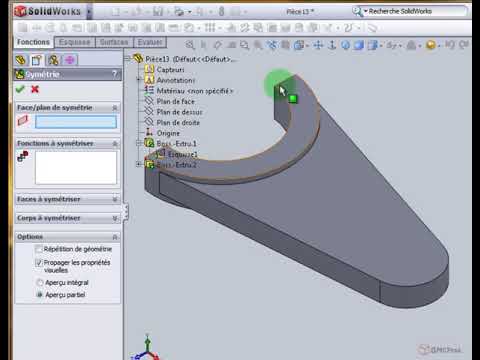Select the Aperçu intégral radio button
The width and height of the screenshot is (480, 360).
pyautogui.click(x=39, y=282)
